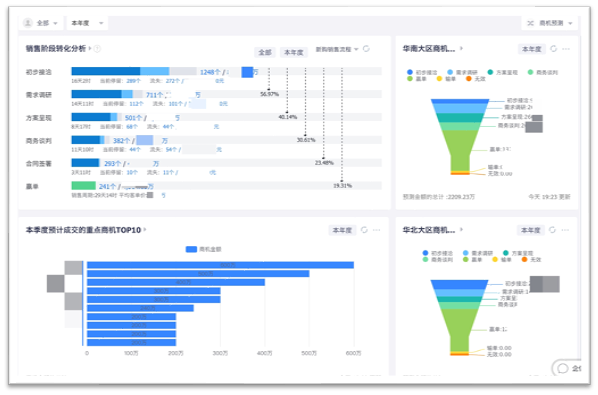
Task: Click the 40.14% conversion rate label
Action: 288,117
